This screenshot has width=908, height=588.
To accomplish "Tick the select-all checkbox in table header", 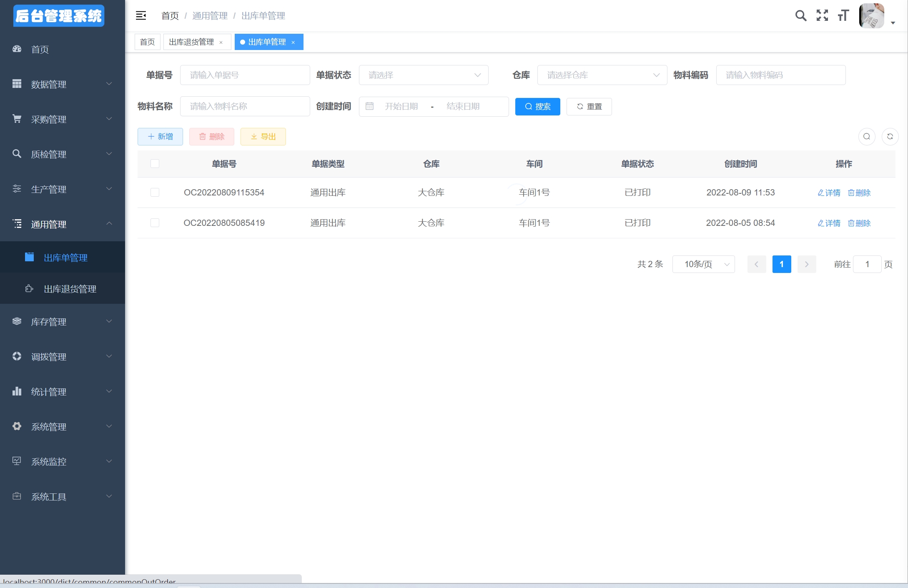I will point(155,164).
